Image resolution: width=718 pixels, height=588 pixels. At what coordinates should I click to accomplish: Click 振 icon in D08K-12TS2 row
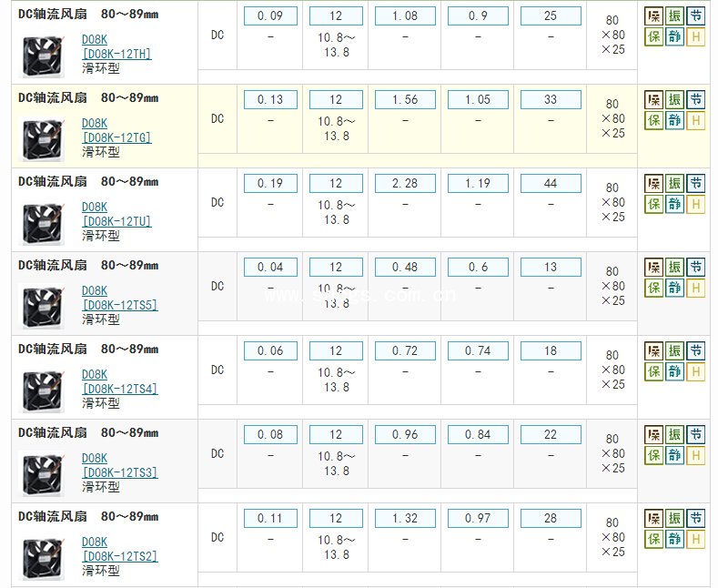674,519
